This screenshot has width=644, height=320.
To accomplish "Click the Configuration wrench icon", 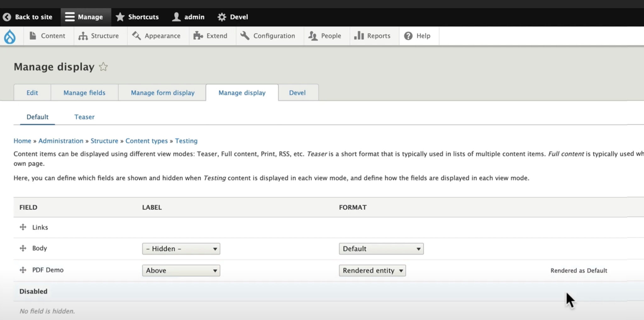I will click(245, 36).
